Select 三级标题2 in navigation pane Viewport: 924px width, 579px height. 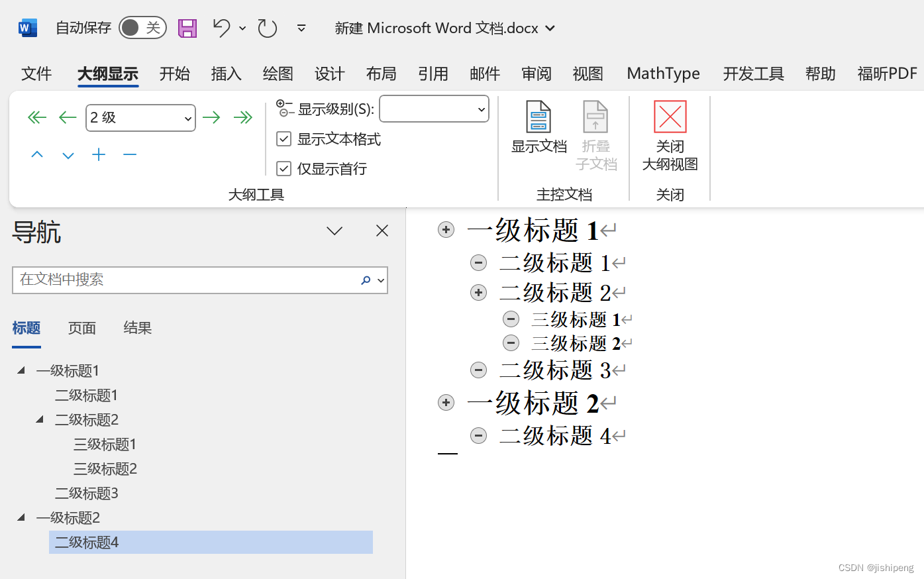(105, 469)
